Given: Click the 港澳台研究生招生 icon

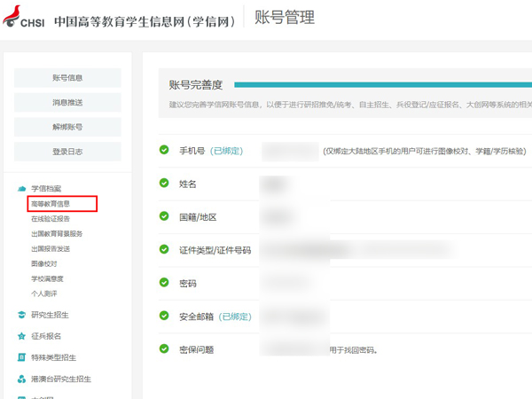Looking at the screenshot, I should pos(21,379).
